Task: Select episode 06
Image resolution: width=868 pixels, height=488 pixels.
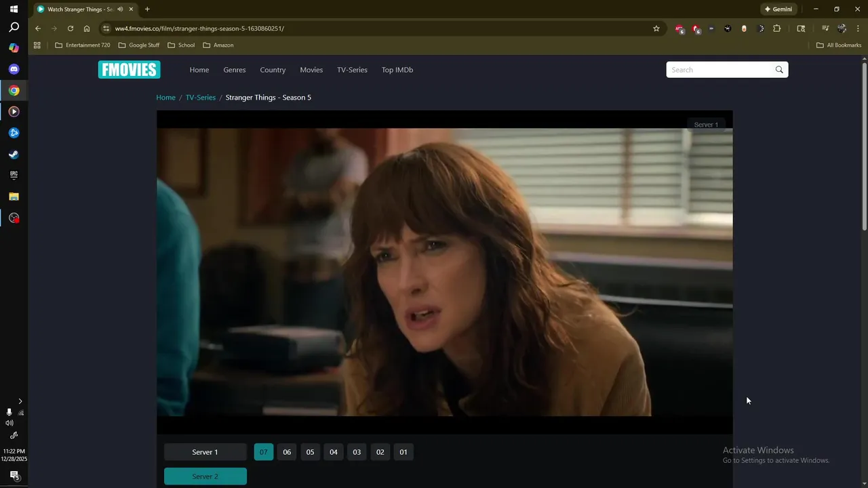Action: 287,452
